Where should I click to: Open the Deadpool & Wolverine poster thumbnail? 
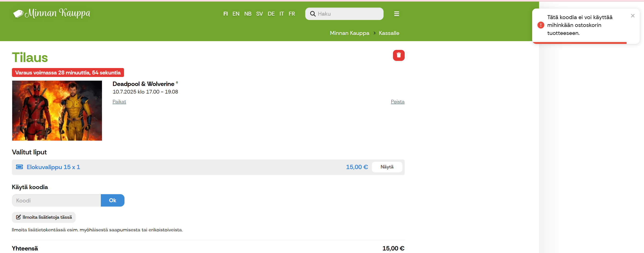coord(57,111)
